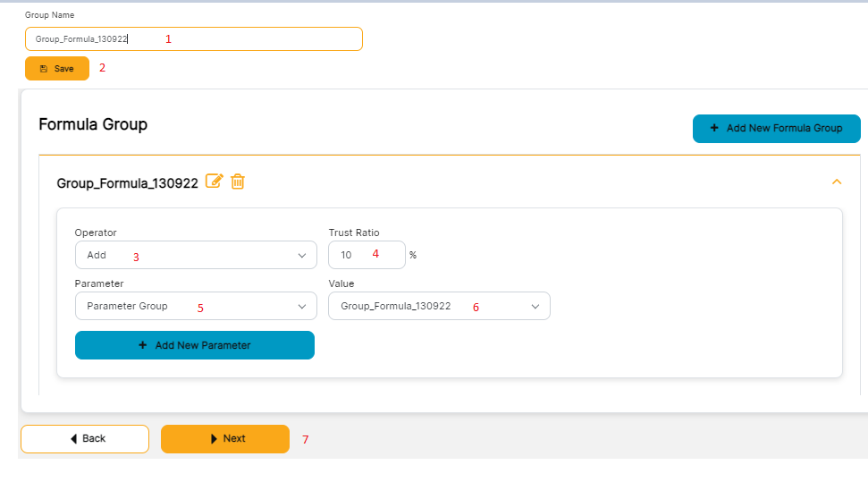868x482 pixels.
Task: Click the floppy disk icon on Save
Action: [x=44, y=69]
